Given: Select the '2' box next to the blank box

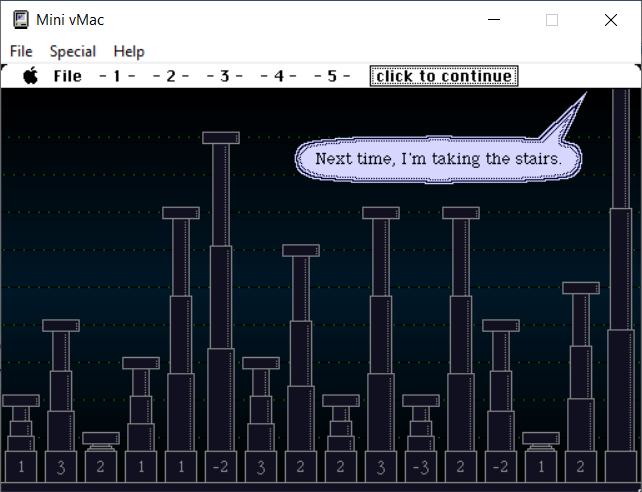Looking at the screenshot, I should [x=581, y=467].
